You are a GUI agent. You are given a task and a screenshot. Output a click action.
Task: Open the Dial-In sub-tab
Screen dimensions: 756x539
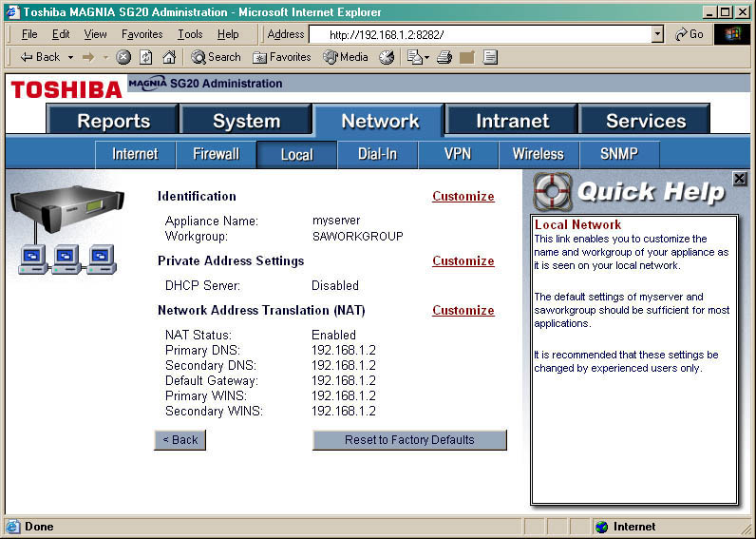point(377,154)
